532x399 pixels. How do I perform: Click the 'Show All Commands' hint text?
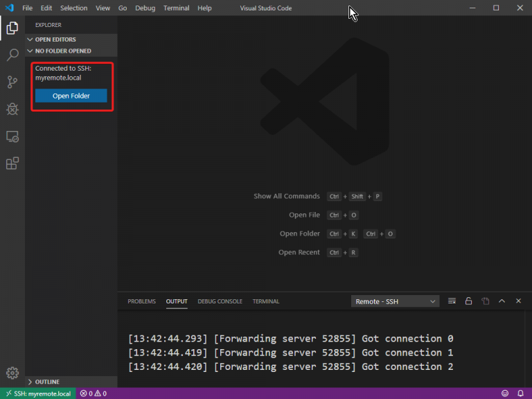287,196
